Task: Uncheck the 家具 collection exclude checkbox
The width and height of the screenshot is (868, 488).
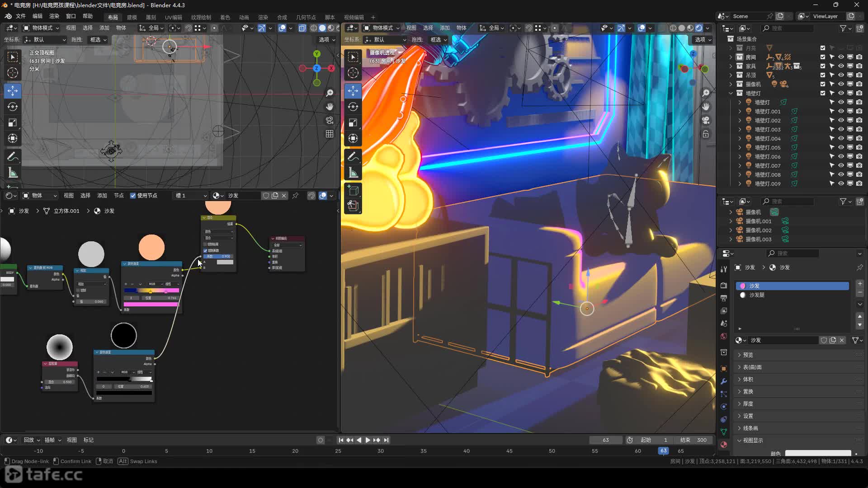Action: click(x=823, y=66)
